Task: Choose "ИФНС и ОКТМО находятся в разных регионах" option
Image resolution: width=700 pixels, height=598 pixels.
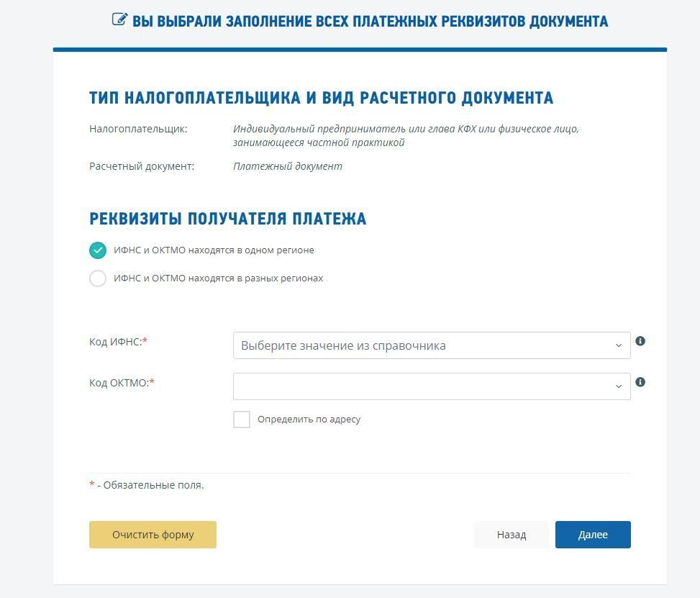Action: (x=98, y=278)
